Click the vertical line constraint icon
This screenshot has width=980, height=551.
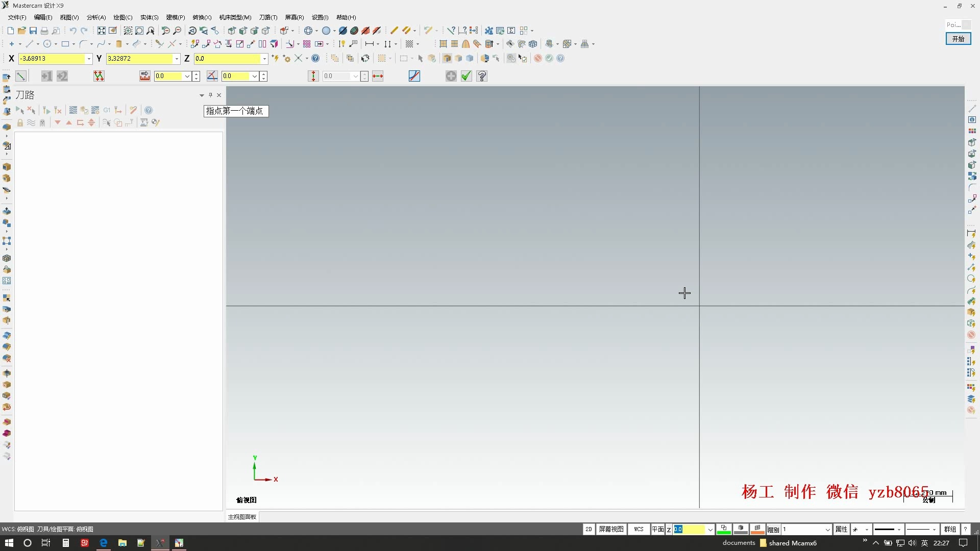tap(313, 76)
